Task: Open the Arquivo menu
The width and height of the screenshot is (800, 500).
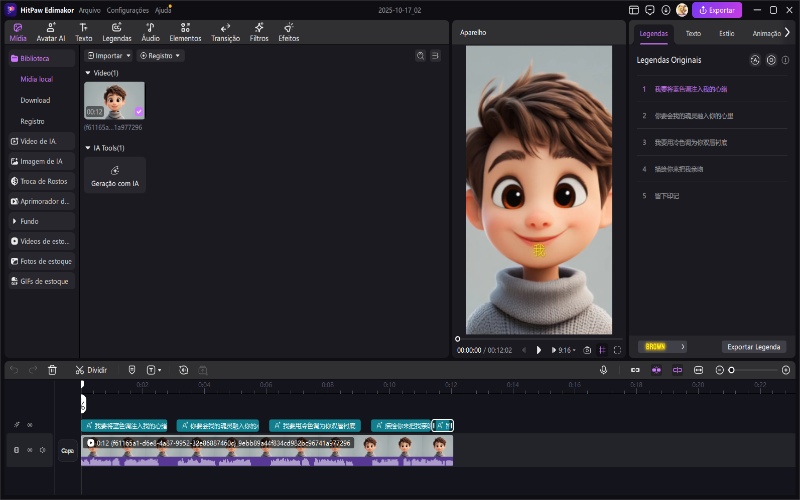Action: [89, 10]
